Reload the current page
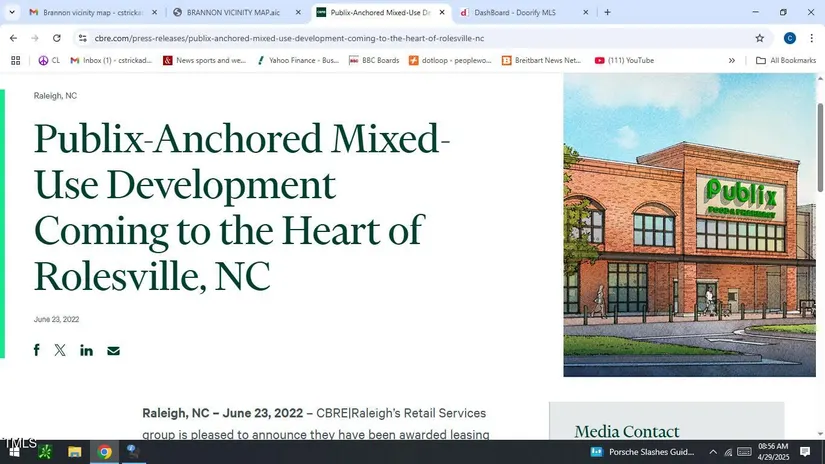 (x=57, y=38)
